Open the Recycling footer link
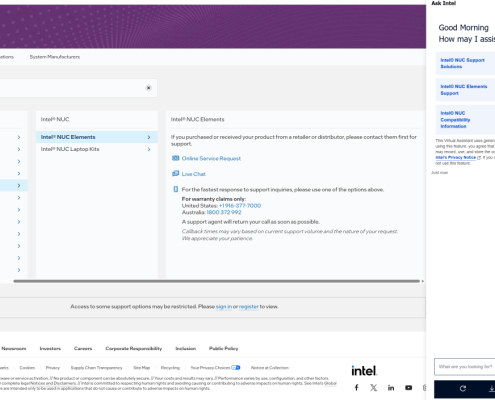The height and width of the screenshot is (400, 495). click(x=170, y=368)
